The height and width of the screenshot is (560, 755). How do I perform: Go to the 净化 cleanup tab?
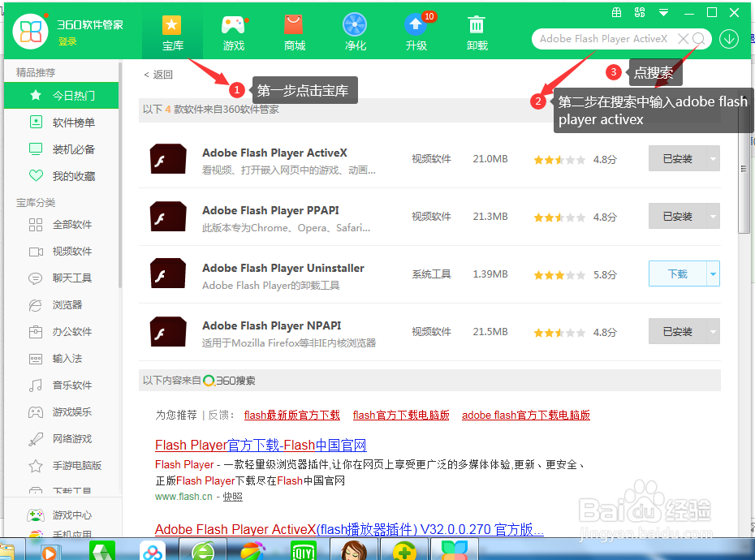click(355, 33)
